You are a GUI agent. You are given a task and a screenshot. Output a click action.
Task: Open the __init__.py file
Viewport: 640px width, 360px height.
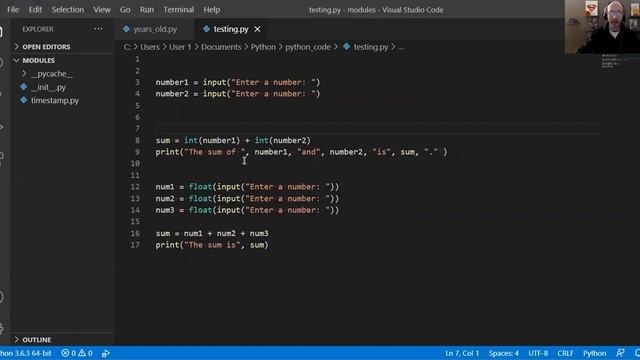click(x=48, y=87)
